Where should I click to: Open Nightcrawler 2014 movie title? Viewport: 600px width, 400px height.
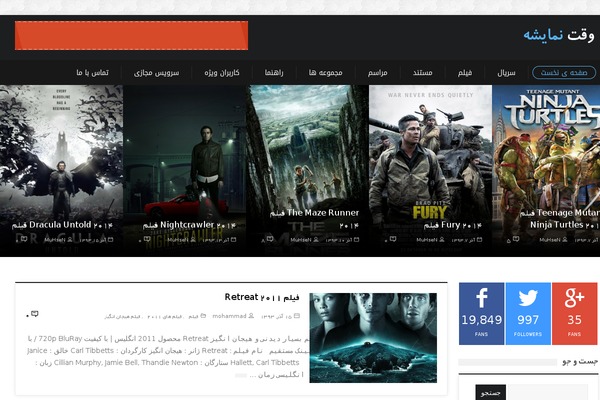click(189, 225)
